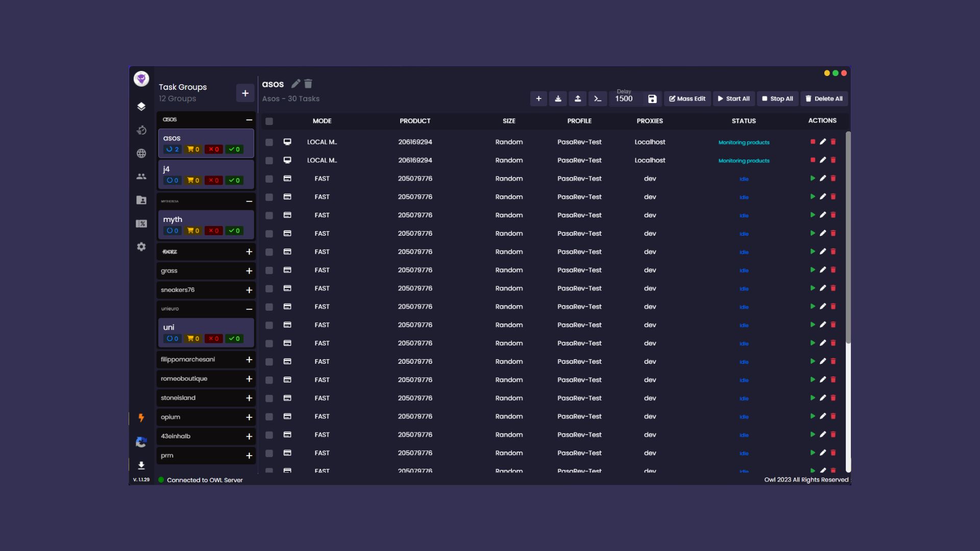
Task: Click the trash icon beside asos title
Action: [x=308, y=84]
